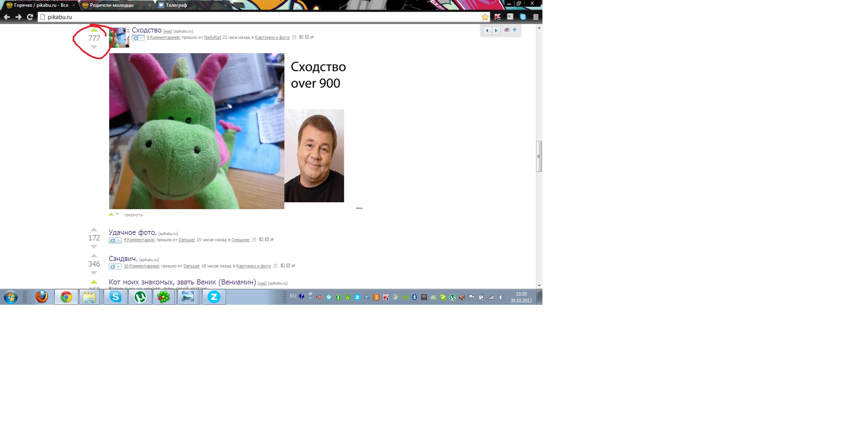
Task: Collapse image in Сходство via camera minus toggle
Action: coord(138,38)
